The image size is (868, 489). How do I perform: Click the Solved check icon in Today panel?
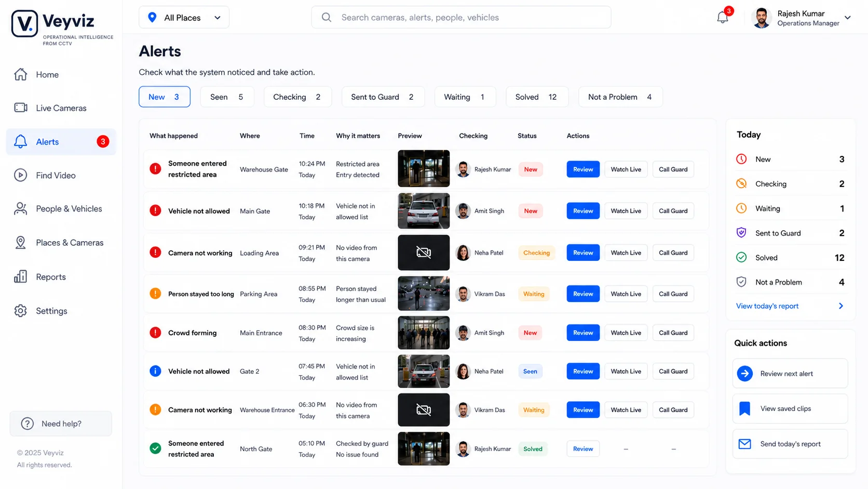pyautogui.click(x=741, y=257)
